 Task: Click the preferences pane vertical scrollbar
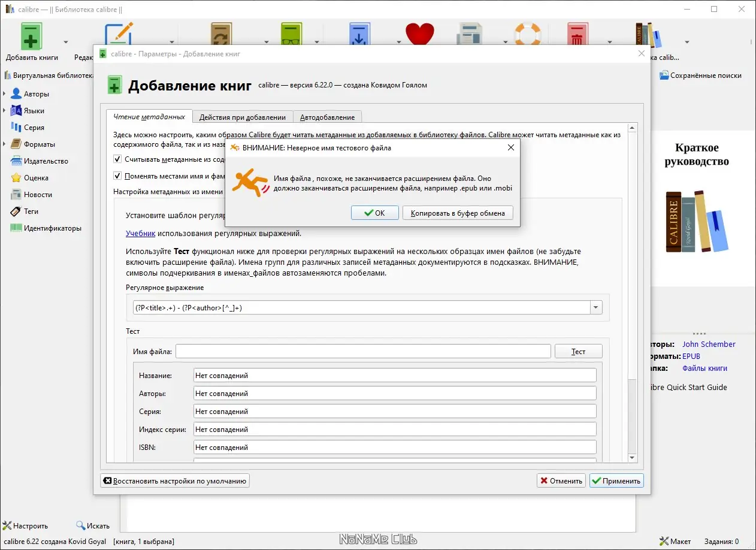631,293
